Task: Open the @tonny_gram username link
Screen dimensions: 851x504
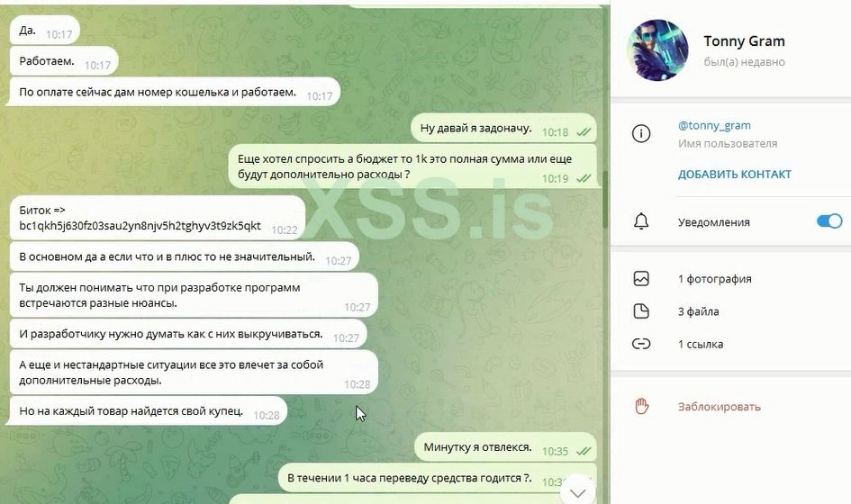Action: pyautogui.click(x=714, y=125)
